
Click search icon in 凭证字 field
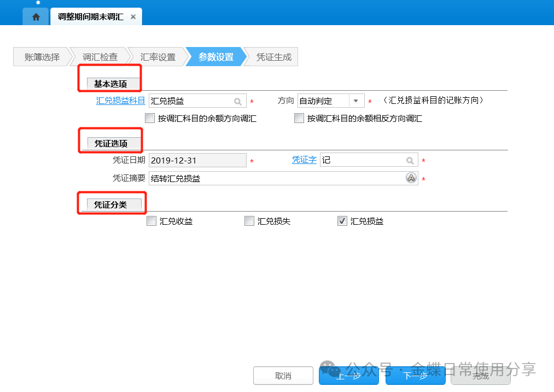410,160
